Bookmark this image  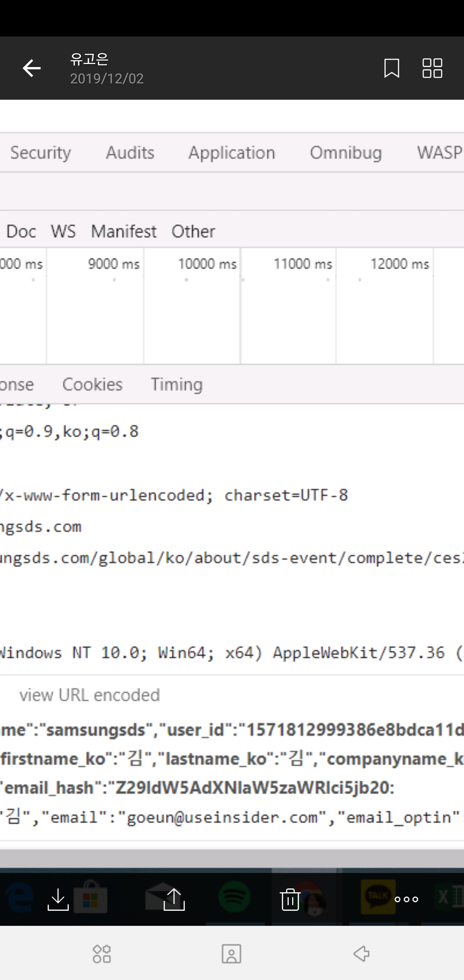[x=391, y=68]
